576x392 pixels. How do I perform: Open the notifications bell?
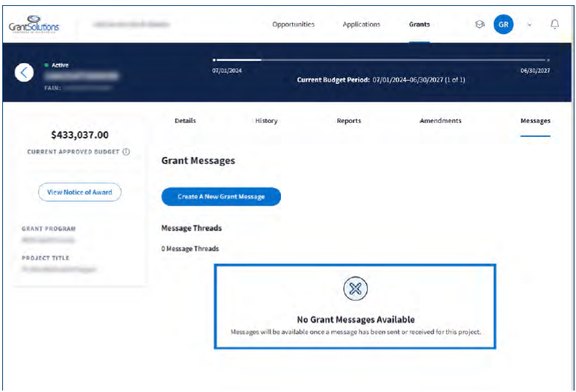[x=555, y=24]
